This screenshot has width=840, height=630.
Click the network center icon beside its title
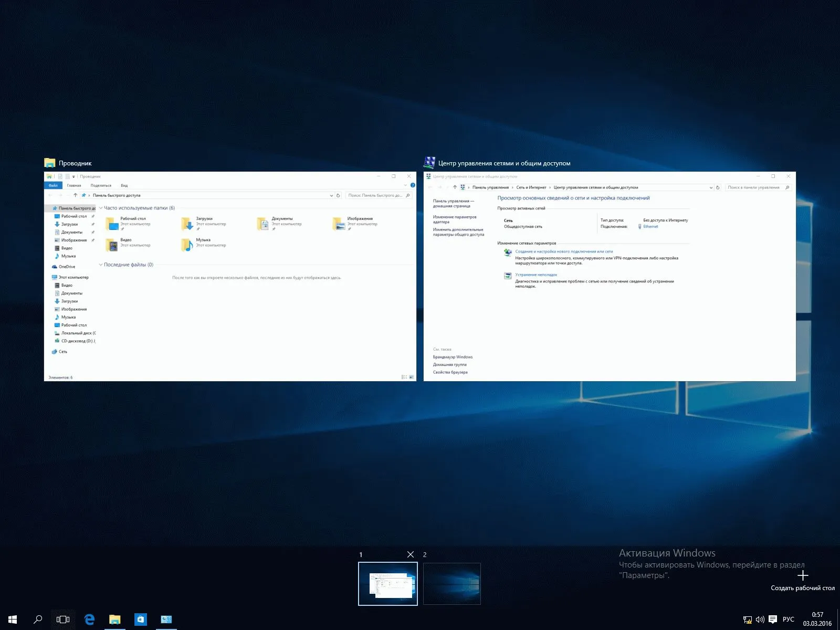pos(429,163)
